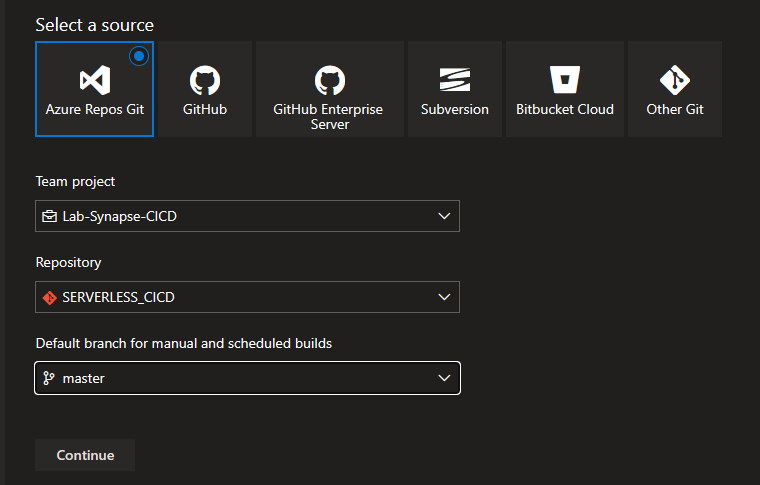Viewport: 760px width, 485px height.
Task: Click the 'Team project' label
Action: point(75,182)
